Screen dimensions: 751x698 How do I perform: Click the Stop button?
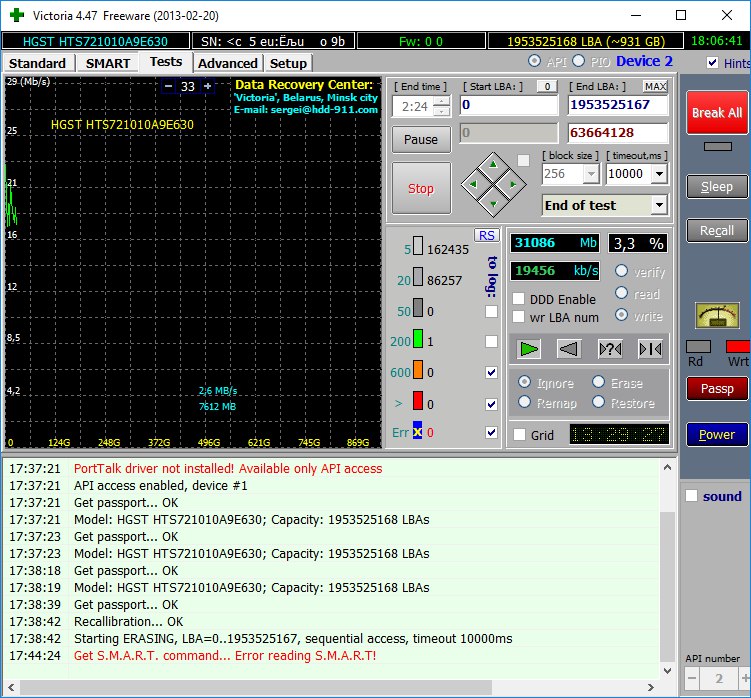[x=421, y=188]
